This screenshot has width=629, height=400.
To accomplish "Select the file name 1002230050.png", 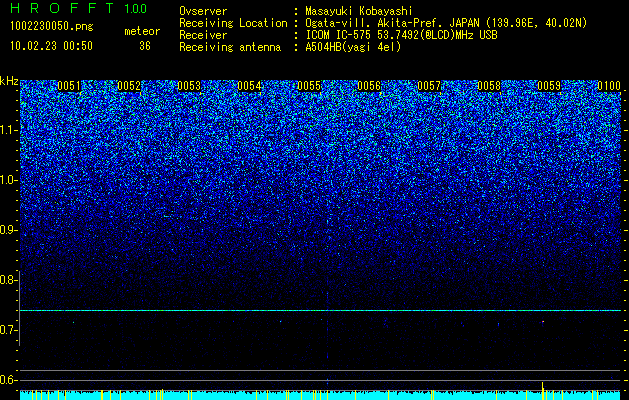I will coord(52,26).
